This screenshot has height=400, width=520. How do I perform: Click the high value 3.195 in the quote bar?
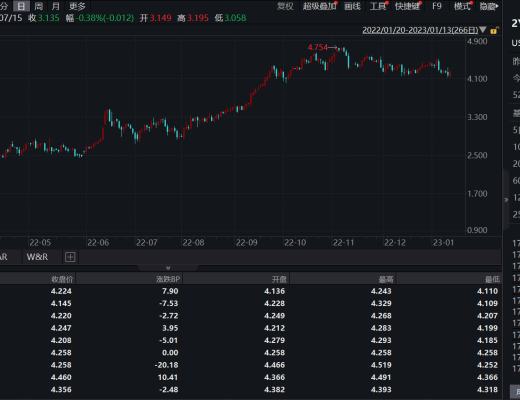[198, 18]
